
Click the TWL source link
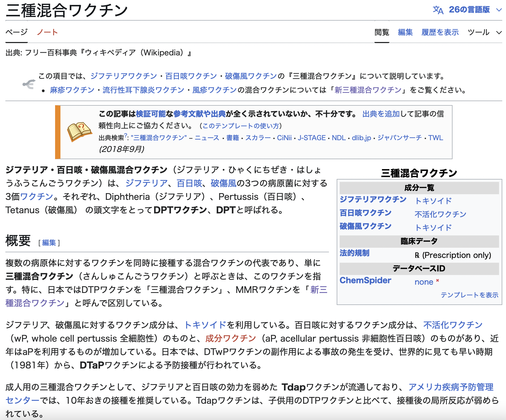click(x=436, y=138)
